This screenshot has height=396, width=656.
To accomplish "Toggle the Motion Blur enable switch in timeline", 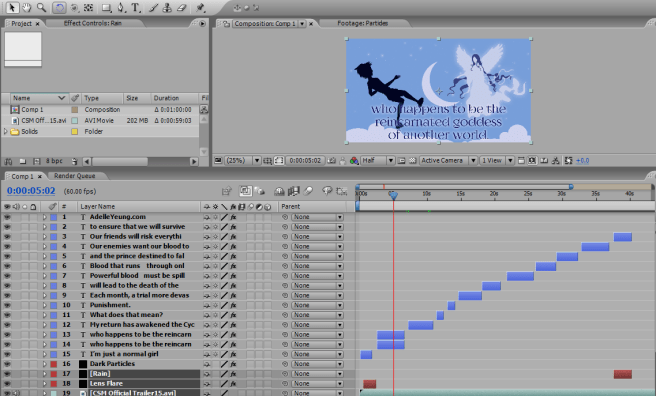I will point(308,191).
